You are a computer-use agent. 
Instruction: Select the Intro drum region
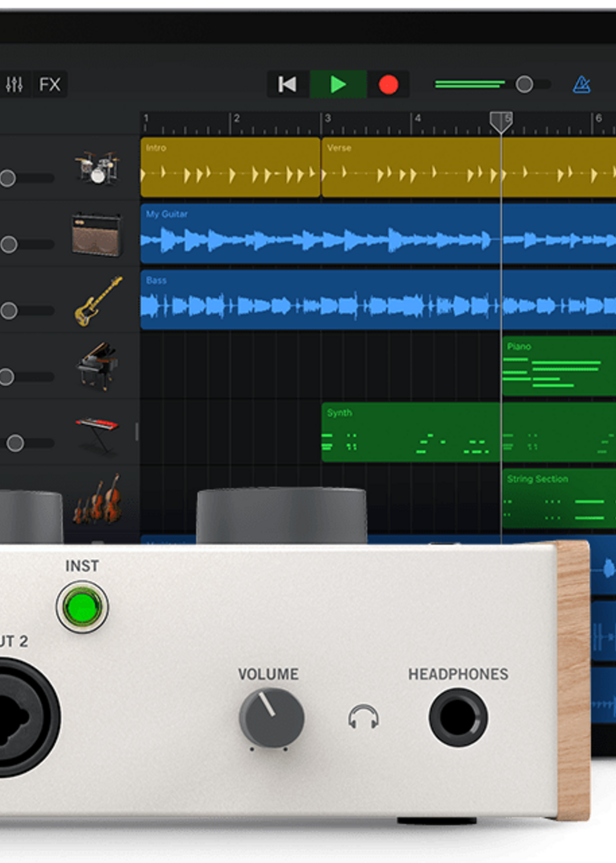pyautogui.click(x=230, y=168)
